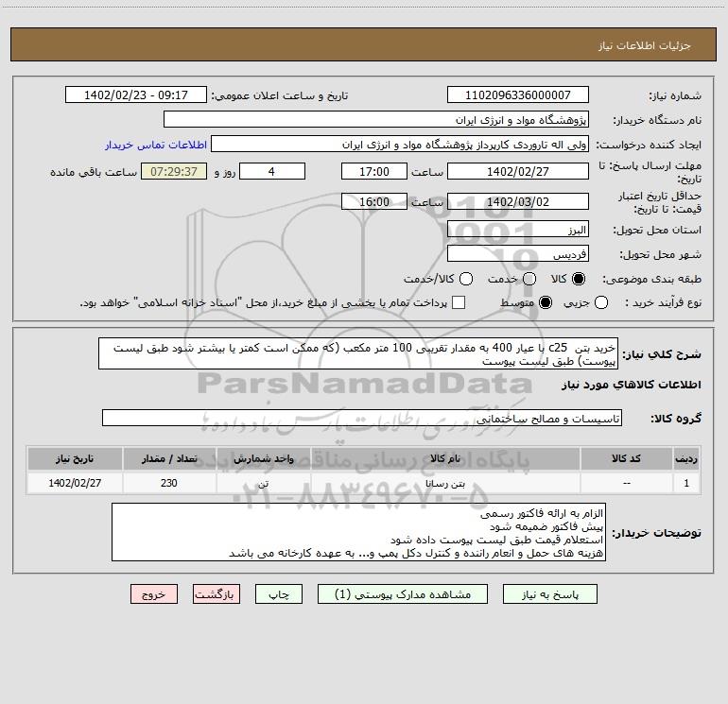Click the requester field ولی اله تاروردی
This screenshot has width=728, height=704.
coord(400,145)
